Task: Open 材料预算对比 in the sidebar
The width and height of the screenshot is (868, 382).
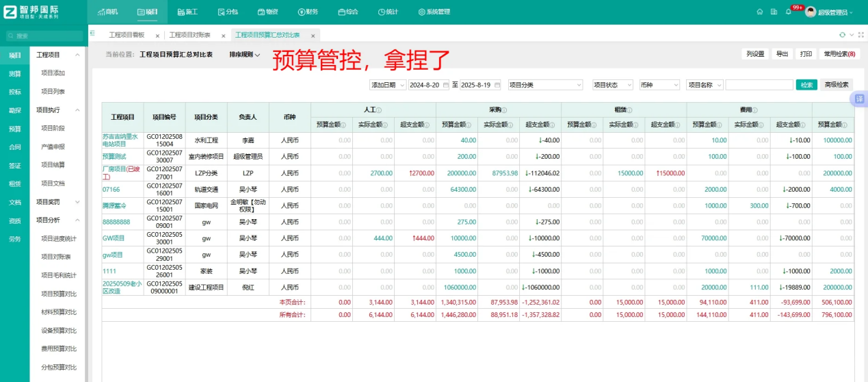Action: click(59, 312)
